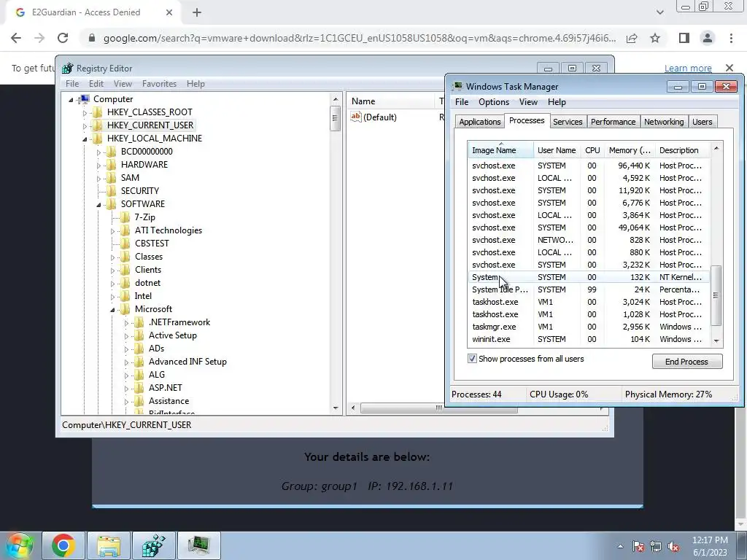The image size is (747, 560).
Task: Click Chrome forward arrow button
Action: (x=39, y=38)
